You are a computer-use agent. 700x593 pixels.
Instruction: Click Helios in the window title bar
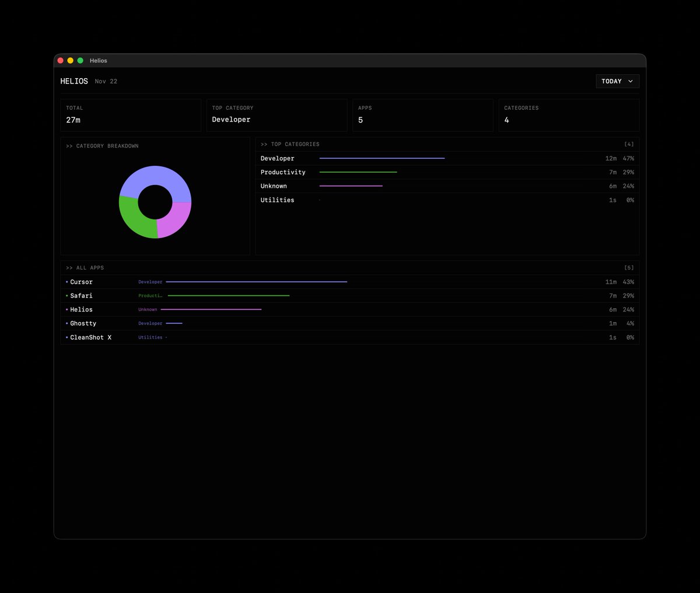98,61
